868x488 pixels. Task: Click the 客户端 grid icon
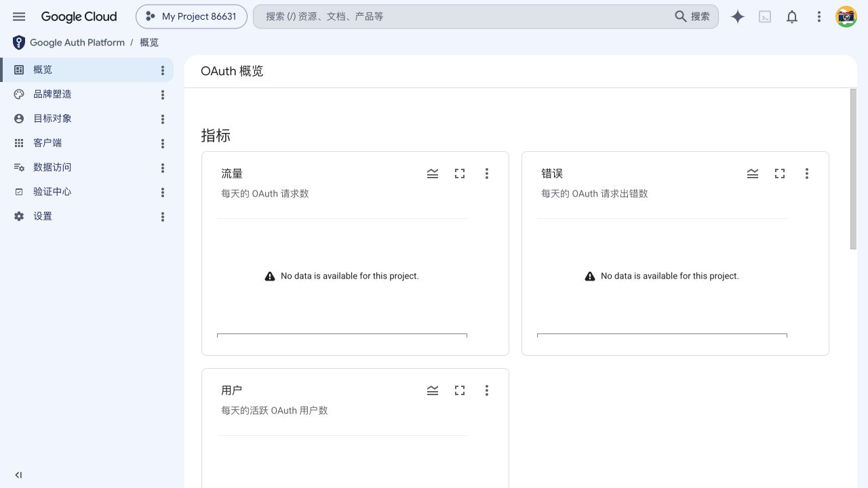19,143
